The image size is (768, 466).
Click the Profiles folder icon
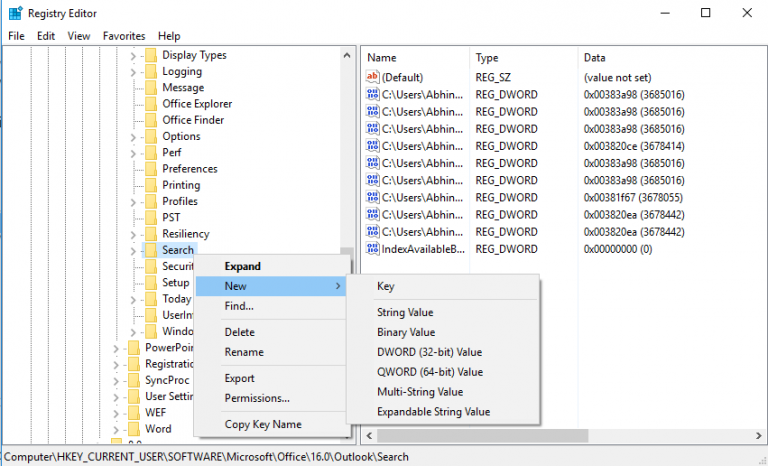(x=151, y=201)
